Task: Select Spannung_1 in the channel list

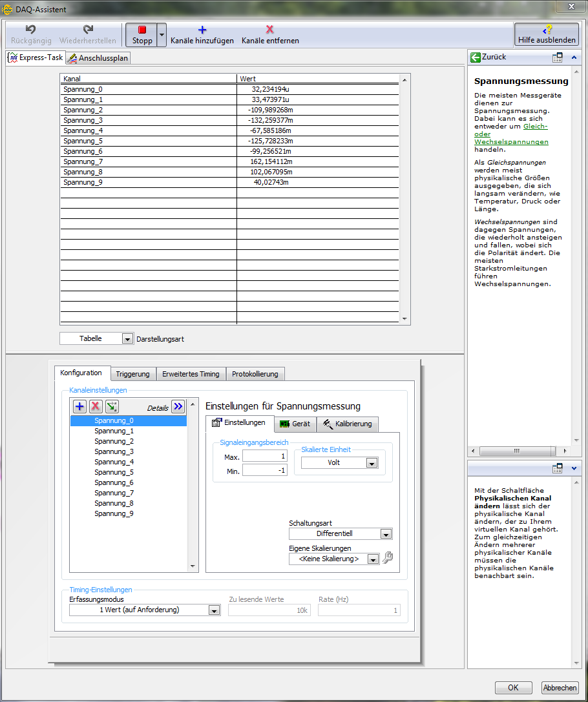Action: click(128, 431)
